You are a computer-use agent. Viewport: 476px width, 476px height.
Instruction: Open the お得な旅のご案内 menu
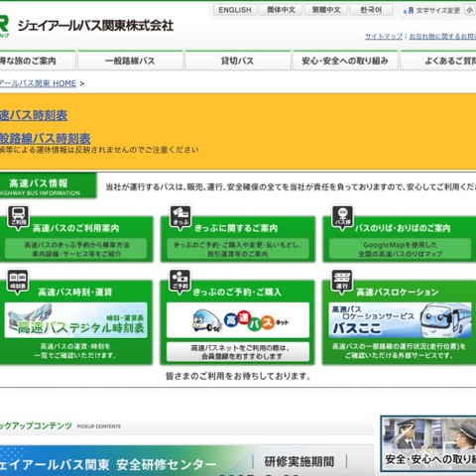pyautogui.click(x=38, y=60)
